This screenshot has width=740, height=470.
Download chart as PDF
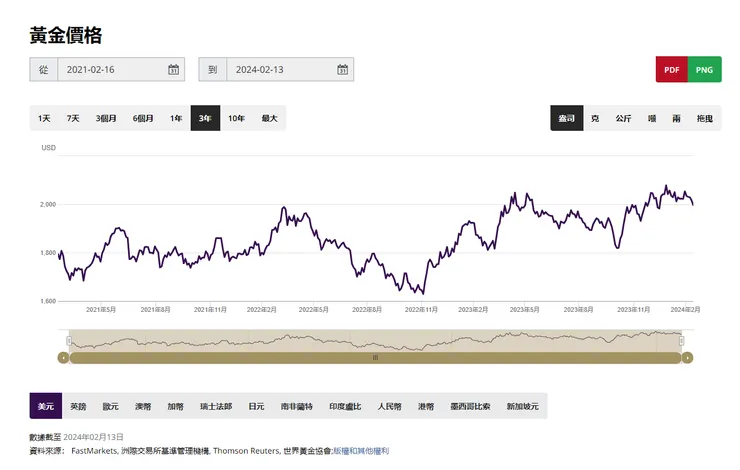pyautogui.click(x=672, y=69)
